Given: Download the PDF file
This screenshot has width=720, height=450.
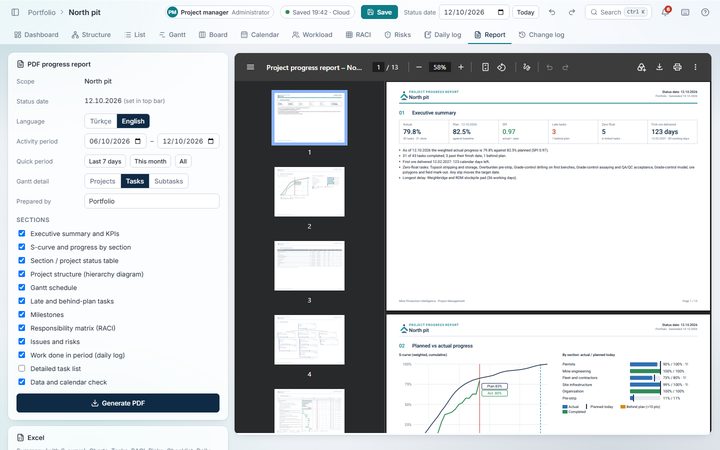Looking at the screenshot, I should coord(659,67).
